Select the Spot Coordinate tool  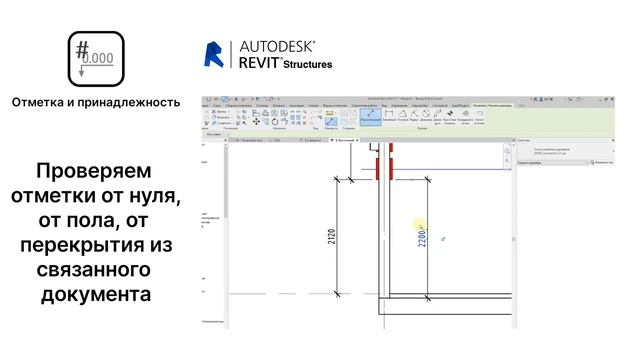pyautogui.click(x=465, y=117)
